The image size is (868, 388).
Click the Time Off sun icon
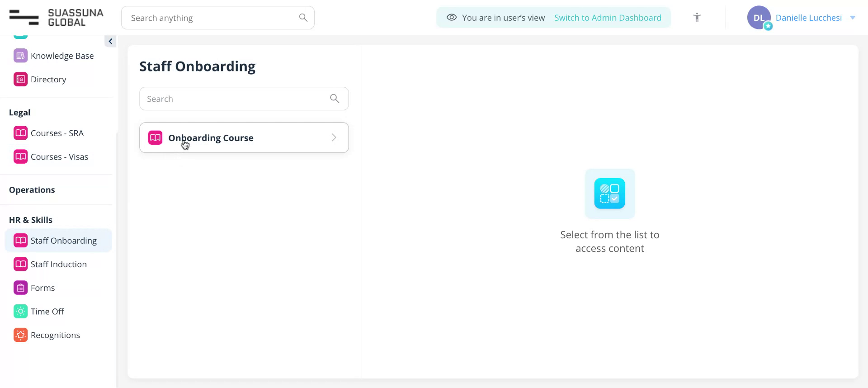(20, 311)
